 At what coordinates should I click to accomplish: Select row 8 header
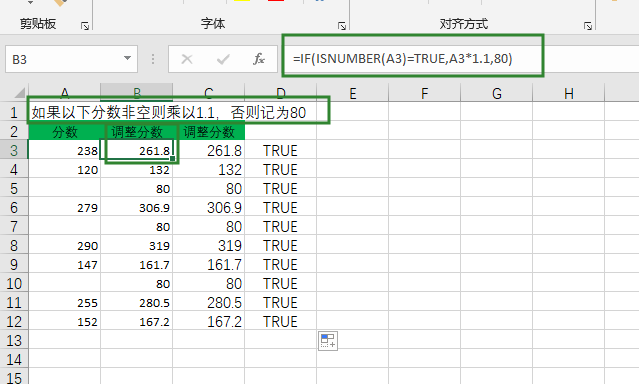pyautogui.click(x=14, y=245)
